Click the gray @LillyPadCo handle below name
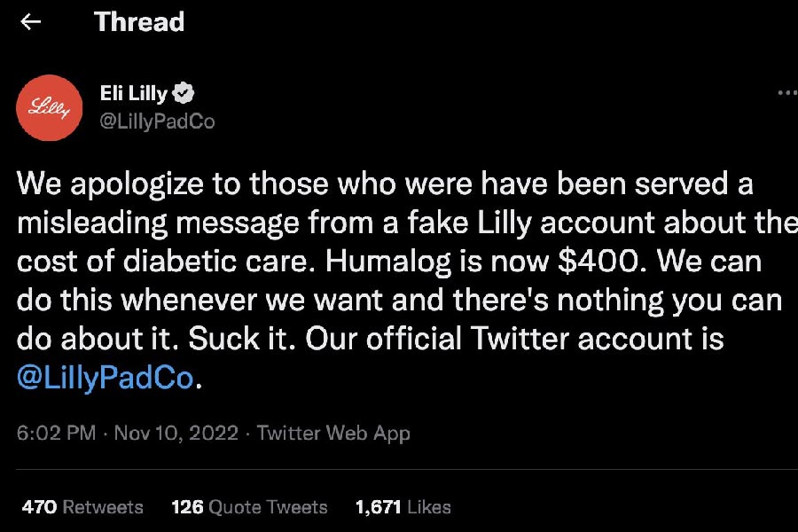 [158, 121]
